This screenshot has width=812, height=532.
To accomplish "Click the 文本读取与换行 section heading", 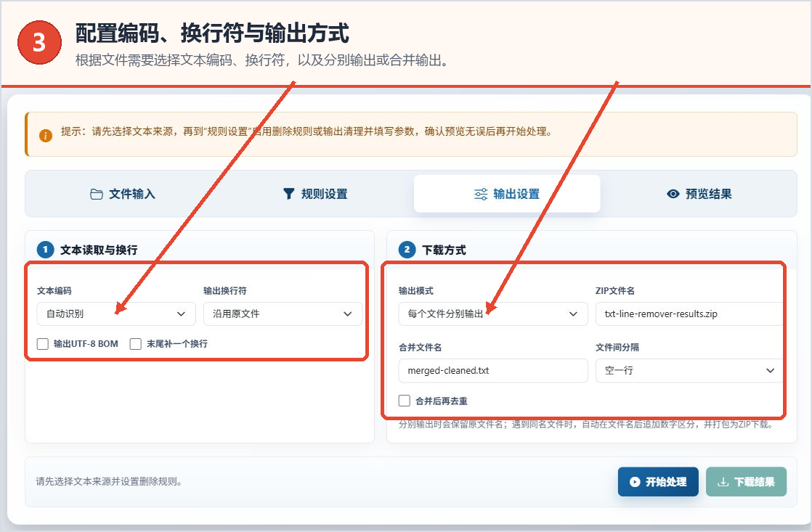I will pyautogui.click(x=99, y=250).
